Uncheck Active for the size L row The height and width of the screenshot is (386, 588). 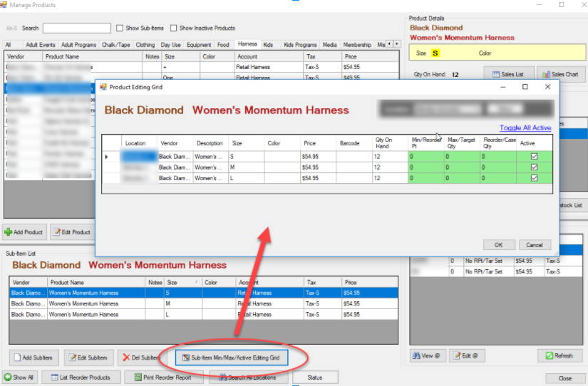[534, 178]
